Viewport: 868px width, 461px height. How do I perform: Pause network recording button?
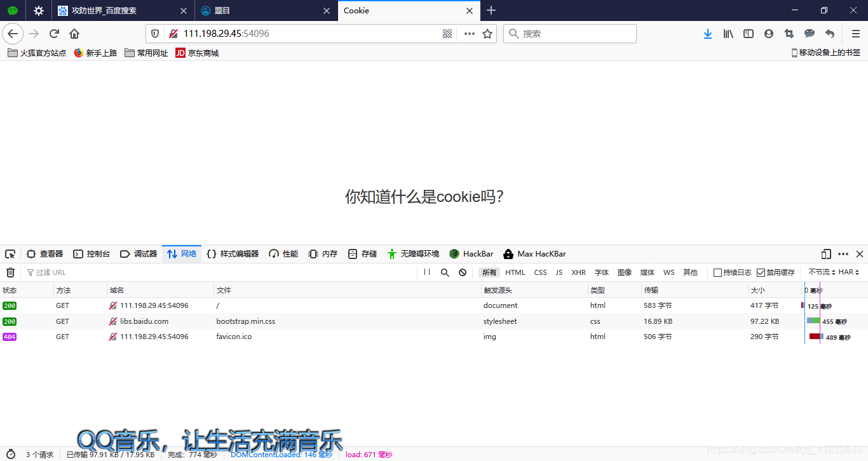point(427,272)
